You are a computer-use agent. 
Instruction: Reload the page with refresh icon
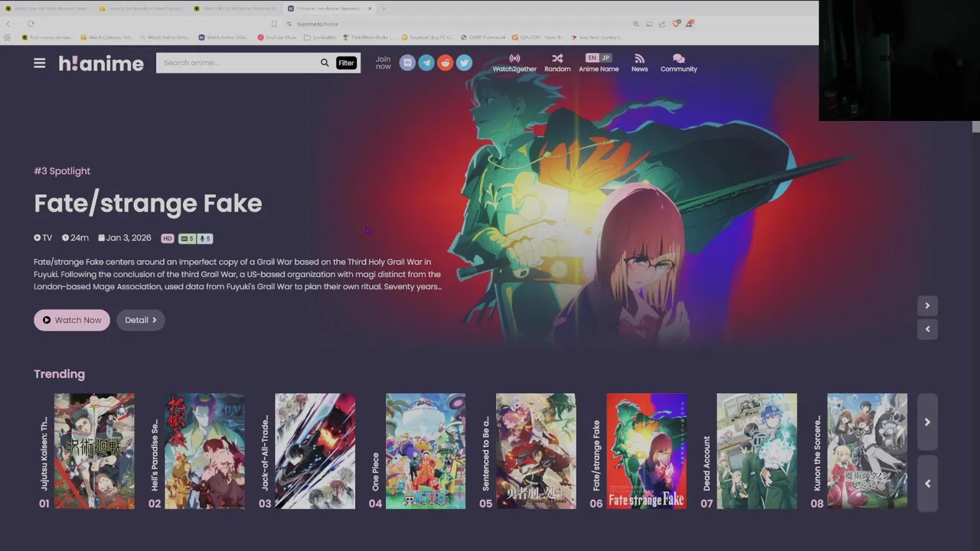(x=31, y=24)
